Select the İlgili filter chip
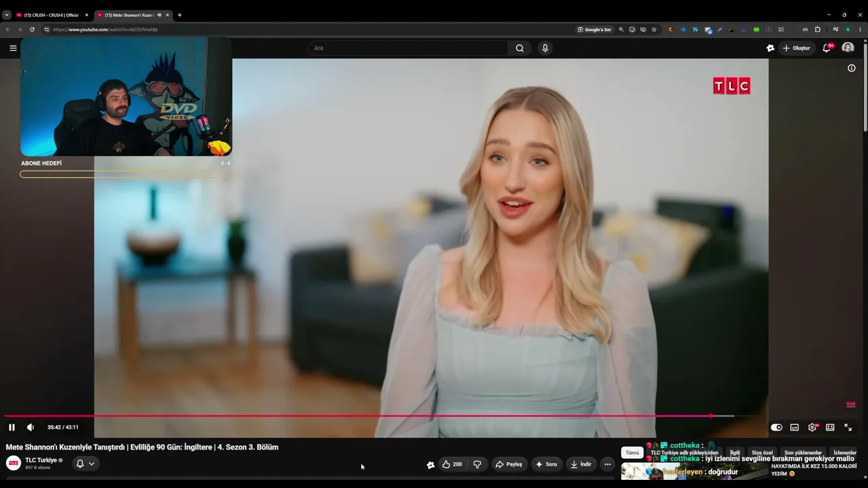This screenshot has width=868, height=488. pos(735,453)
